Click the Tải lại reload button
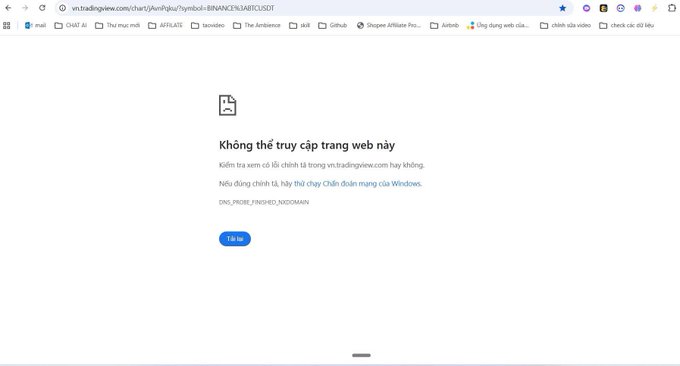680x366 pixels. click(235, 239)
